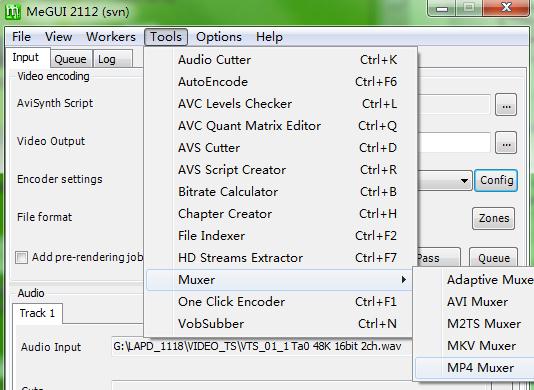Image resolution: width=534 pixels, height=390 pixels.
Task: Launch AutoEncode tool
Action: click(281, 82)
